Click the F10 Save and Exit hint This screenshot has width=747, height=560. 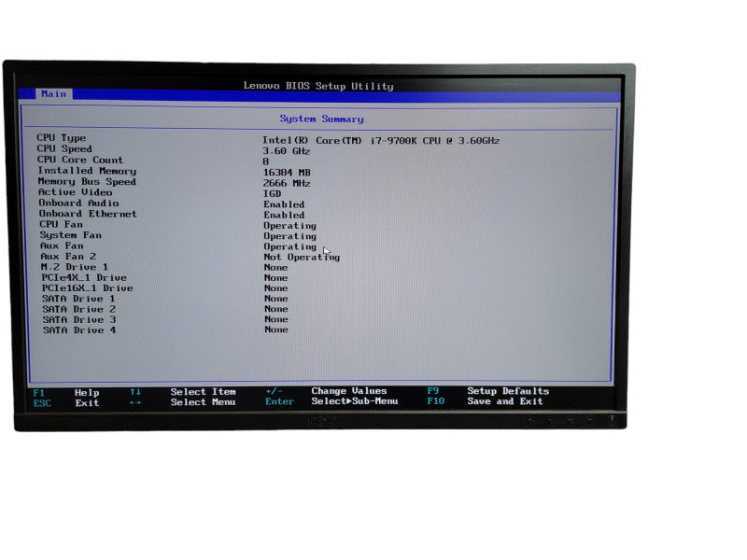[485, 401]
